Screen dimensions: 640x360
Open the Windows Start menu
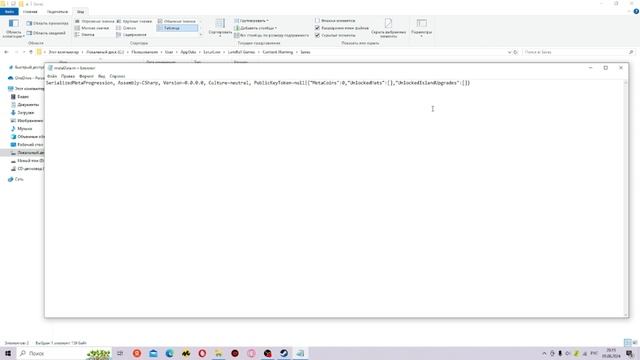pos(7,353)
